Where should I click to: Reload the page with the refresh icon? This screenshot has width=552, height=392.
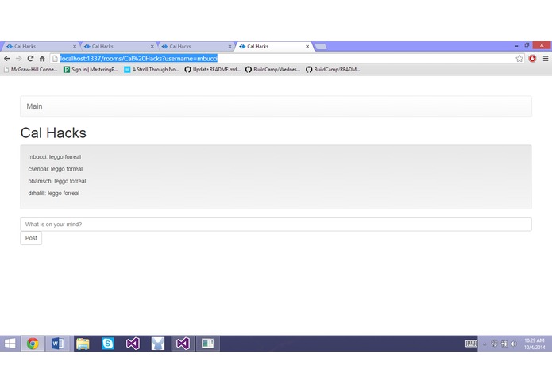tap(30, 59)
